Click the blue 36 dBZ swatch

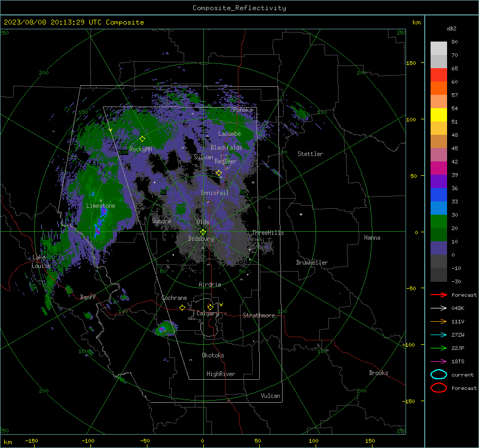439,194
